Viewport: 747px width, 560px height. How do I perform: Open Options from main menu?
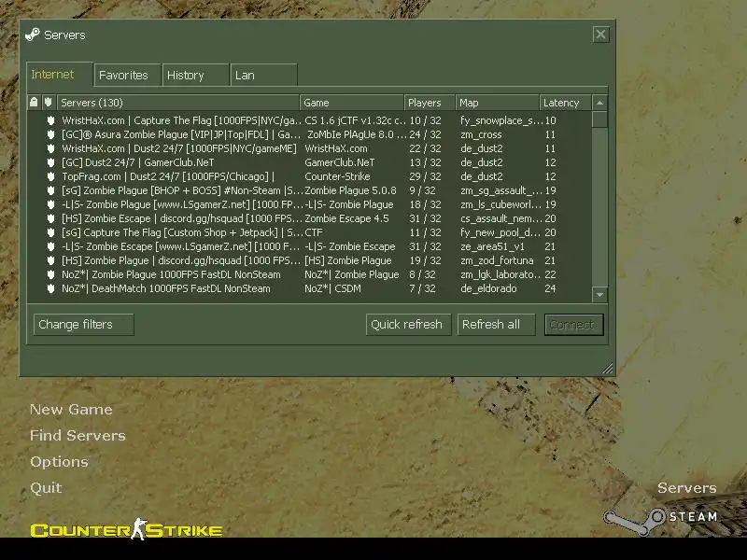59,461
